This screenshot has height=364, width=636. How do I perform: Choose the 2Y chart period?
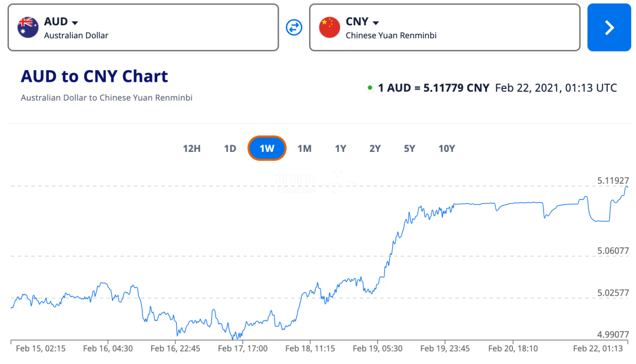tap(375, 148)
